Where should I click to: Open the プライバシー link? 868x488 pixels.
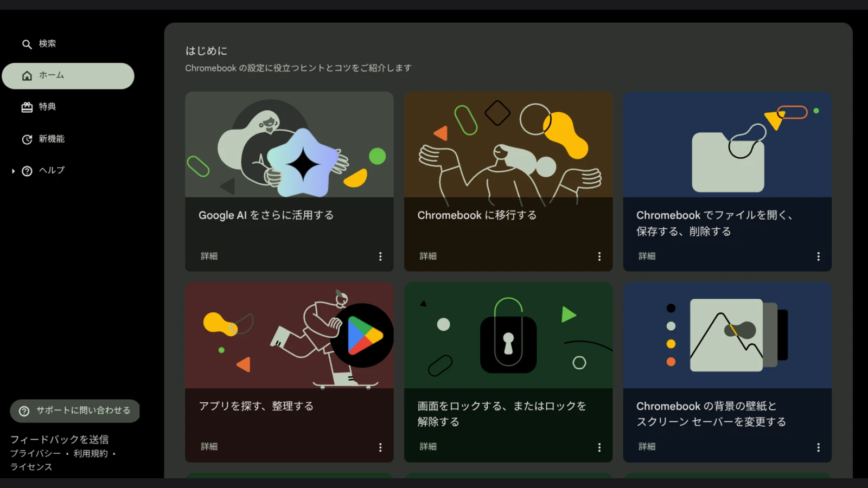[x=35, y=453]
